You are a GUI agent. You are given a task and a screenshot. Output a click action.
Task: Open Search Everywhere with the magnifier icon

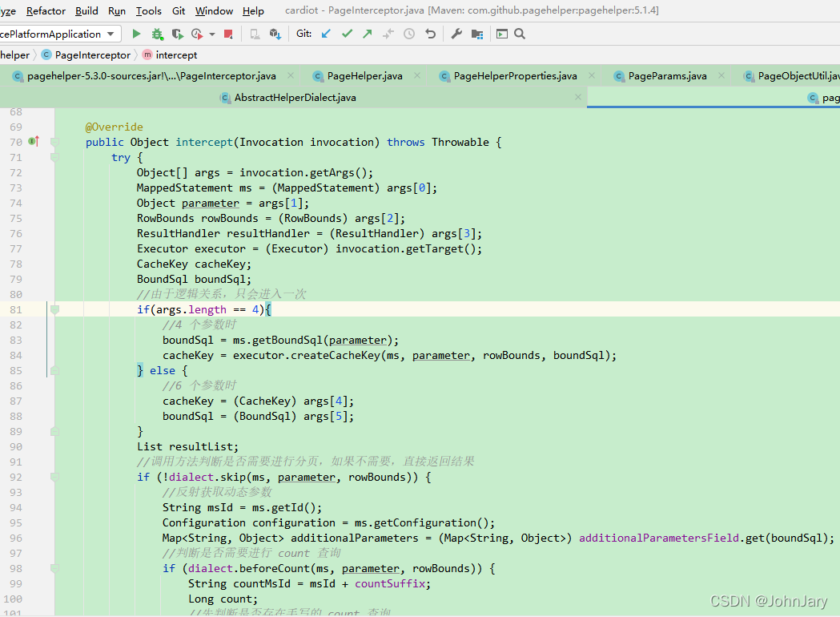[x=518, y=34]
